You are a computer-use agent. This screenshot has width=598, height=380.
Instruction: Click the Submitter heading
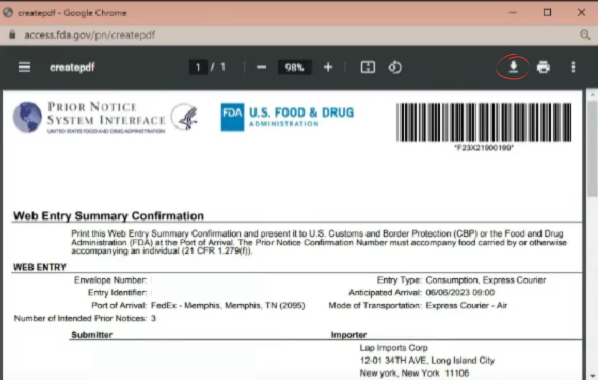tap(92, 335)
